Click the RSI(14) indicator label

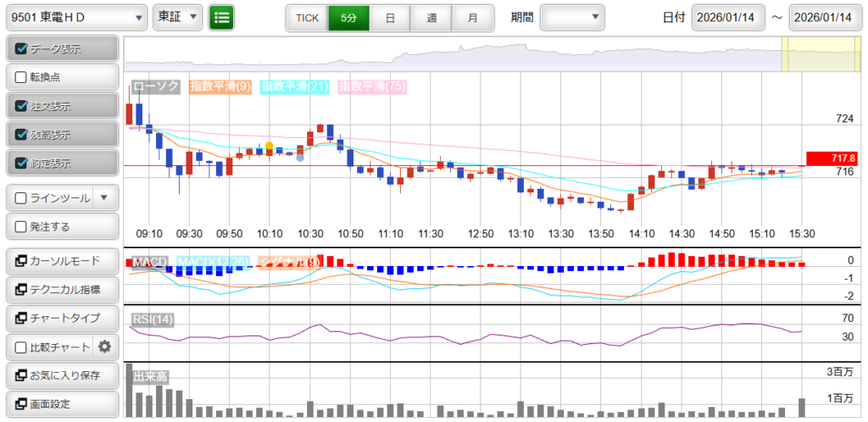point(153,319)
